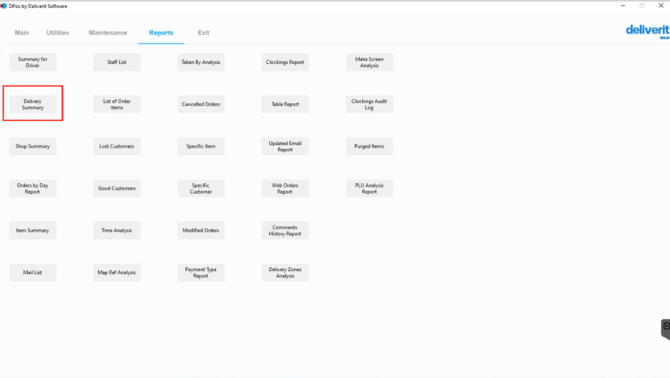This screenshot has height=378, width=670.
Task: Open the Mail List report
Action: pos(32,273)
